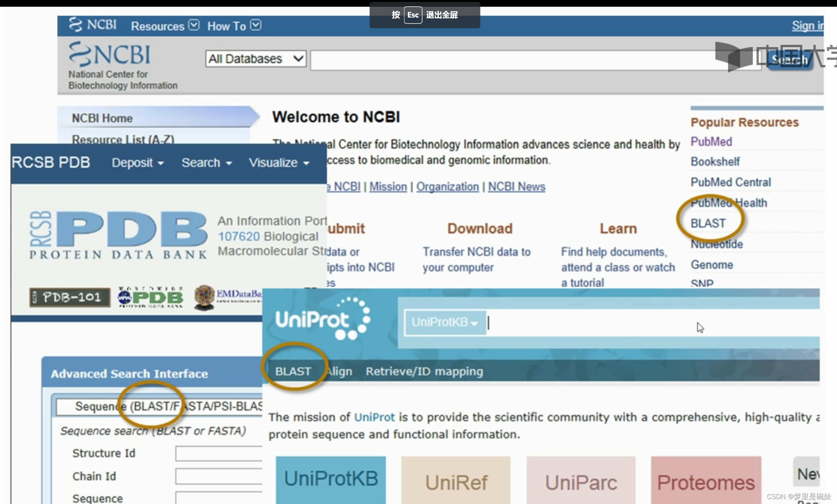Expand the All Databases selector
This screenshot has height=504, width=837.
[256, 59]
